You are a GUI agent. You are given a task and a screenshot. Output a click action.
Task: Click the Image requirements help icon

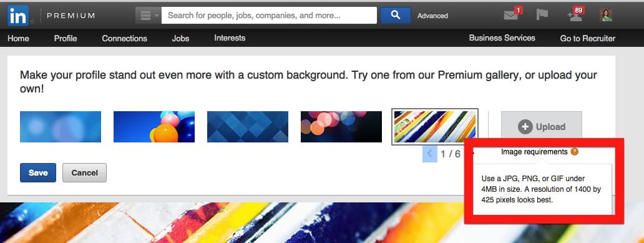(x=575, y=152)
